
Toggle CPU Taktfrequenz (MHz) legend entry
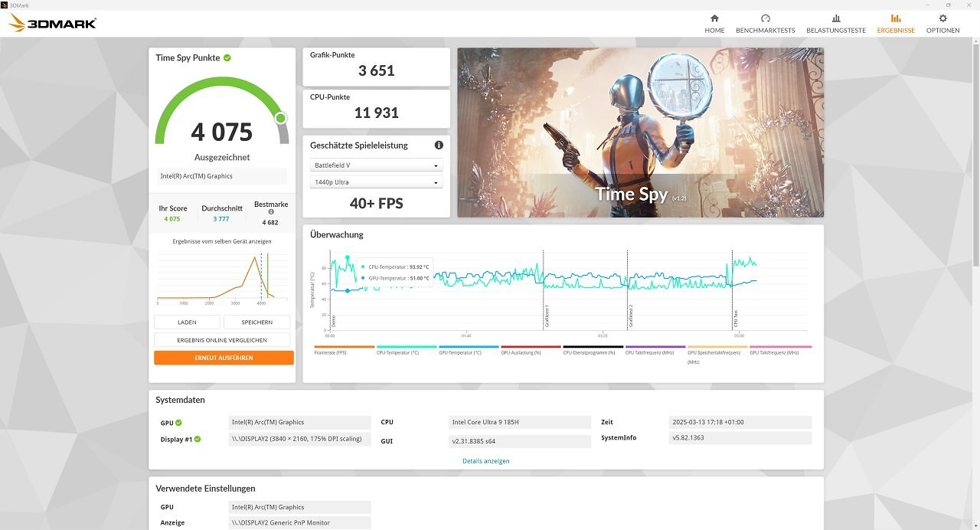coord(655,349)
